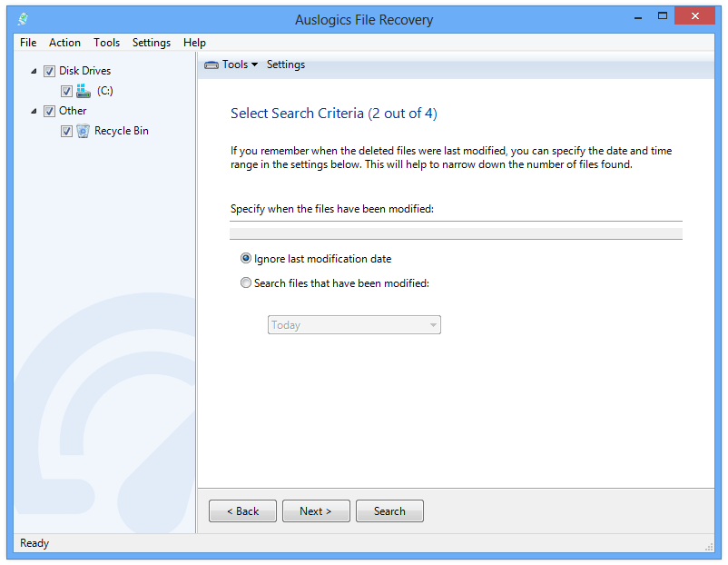This screenshot has height=565, width=728.
Task: Click the Next button
Action: pos(316,510)
